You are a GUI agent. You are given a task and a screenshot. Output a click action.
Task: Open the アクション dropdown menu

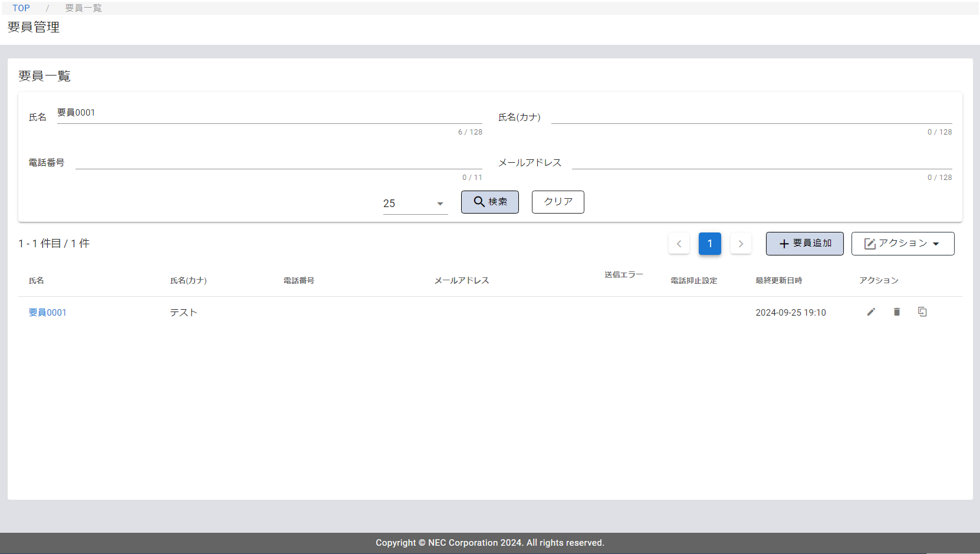tap(902, 244)
